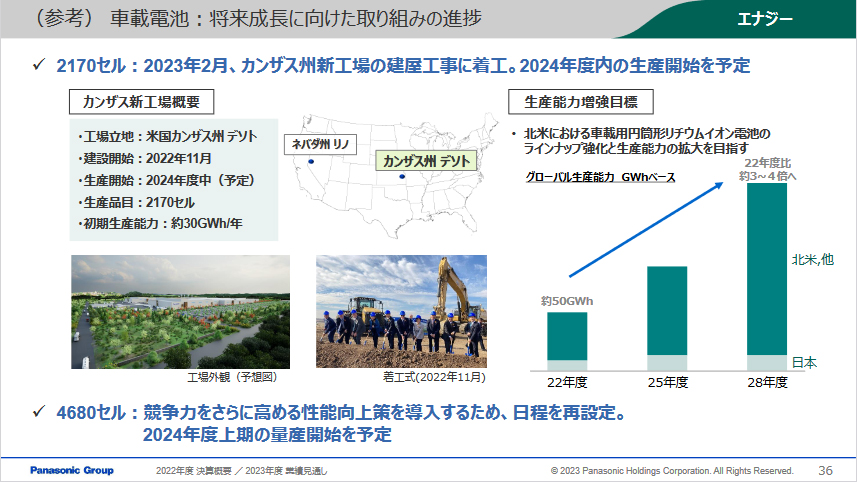Click the copyright notice in the footer
Viewport: 857px width, 482px height.
(x=672, y=471)
